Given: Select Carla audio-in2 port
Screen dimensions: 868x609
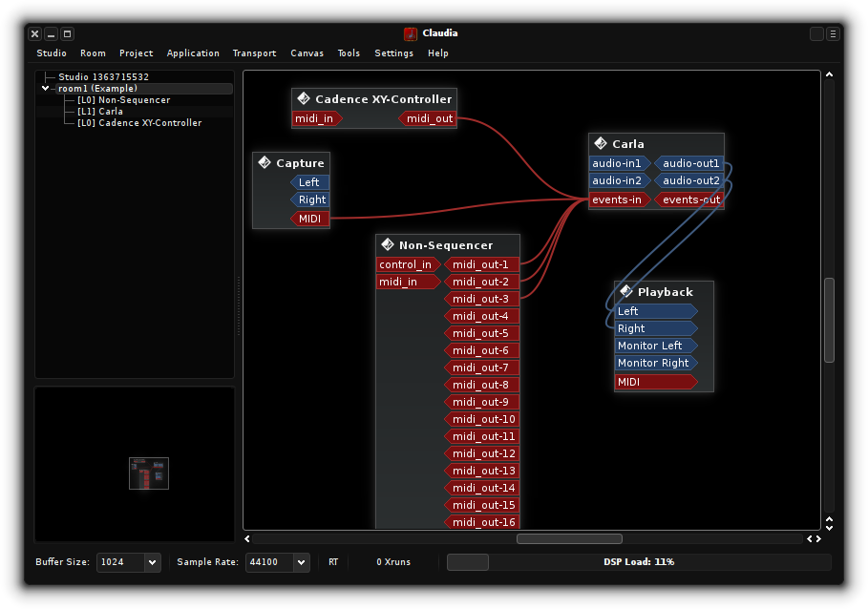Looking at the screenshot, I should (620, 180).
